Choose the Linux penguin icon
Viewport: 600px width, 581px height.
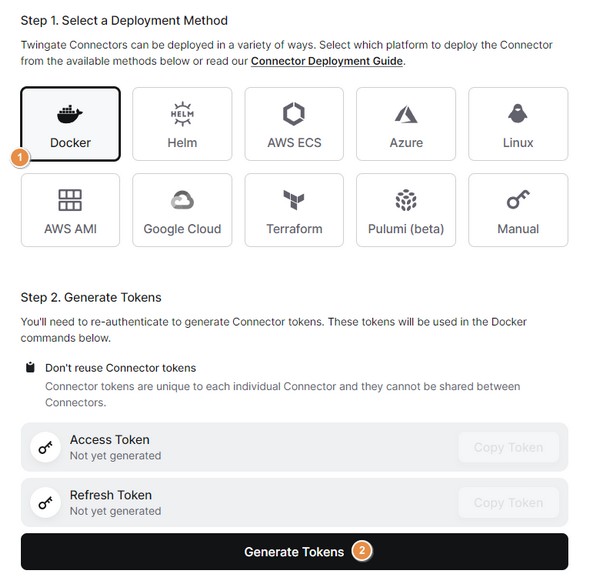518,114
